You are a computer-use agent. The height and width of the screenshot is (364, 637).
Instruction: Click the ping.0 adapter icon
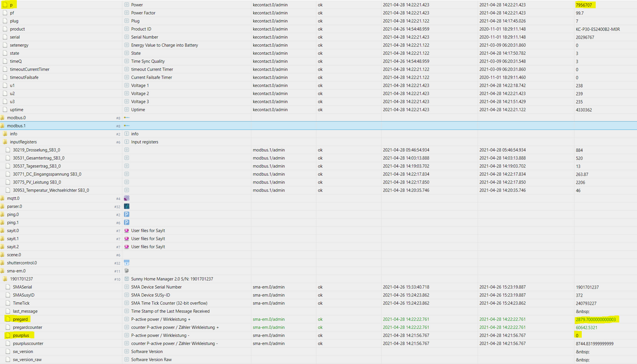click(x=126, y=214)
